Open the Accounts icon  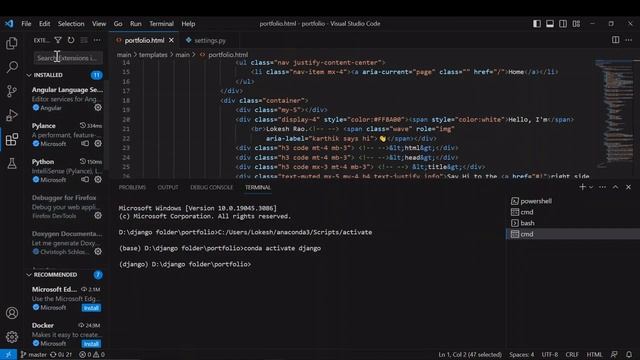[12, 313]
